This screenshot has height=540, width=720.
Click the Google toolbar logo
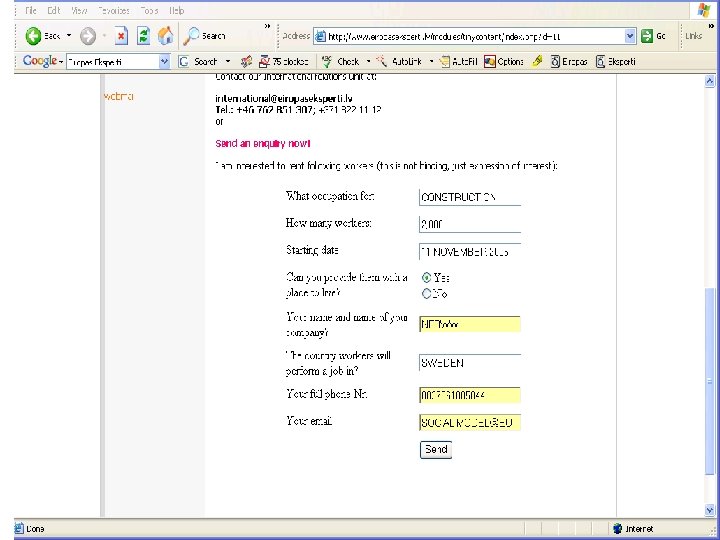(x=39, y=61)
